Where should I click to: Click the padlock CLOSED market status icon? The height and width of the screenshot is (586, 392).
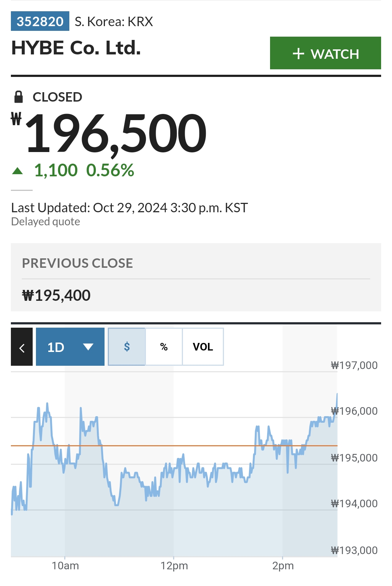coord(19,97)
